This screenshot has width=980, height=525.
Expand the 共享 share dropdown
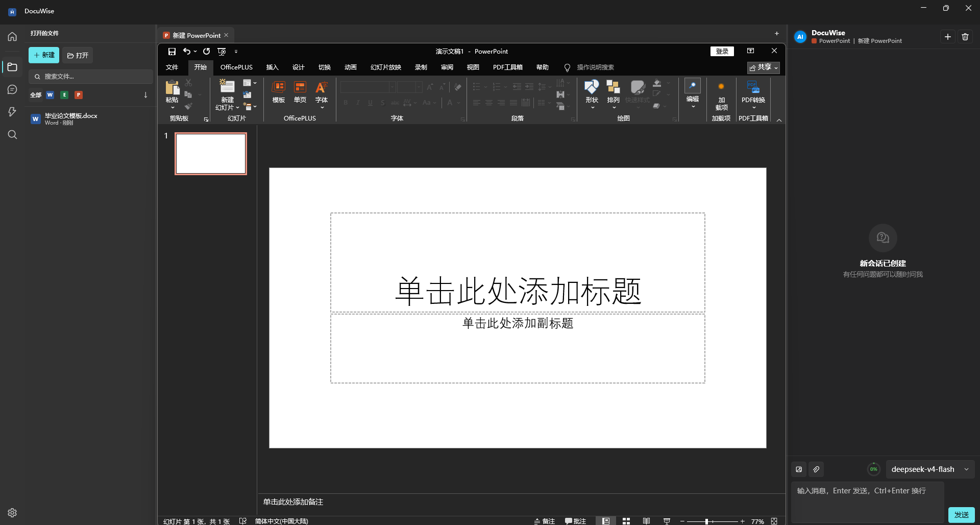pos(764,67)
